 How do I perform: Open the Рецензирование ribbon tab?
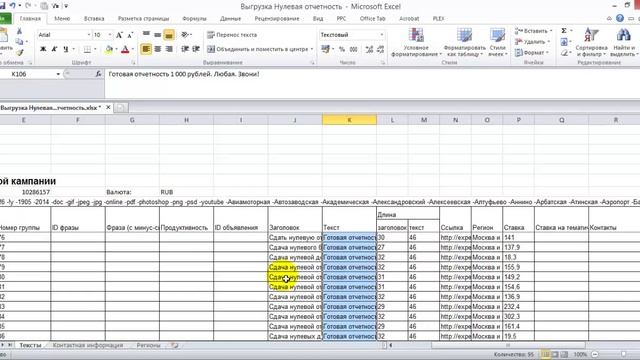tap(277, 18)
